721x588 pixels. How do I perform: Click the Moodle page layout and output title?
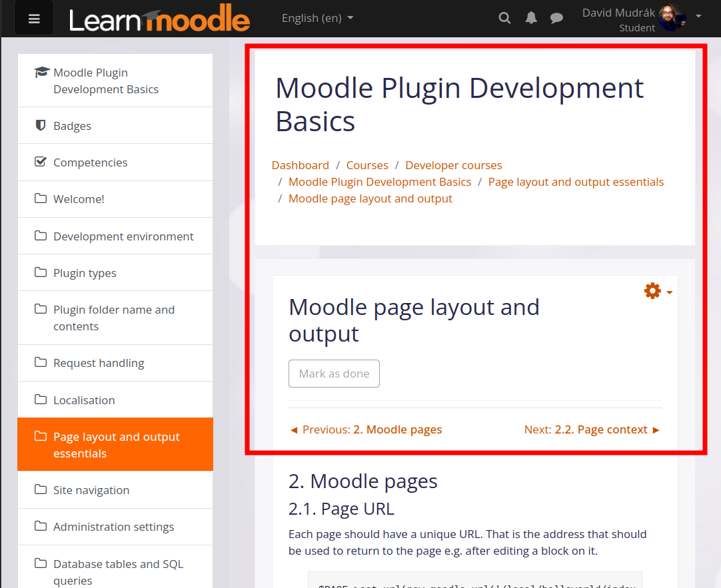414,320
